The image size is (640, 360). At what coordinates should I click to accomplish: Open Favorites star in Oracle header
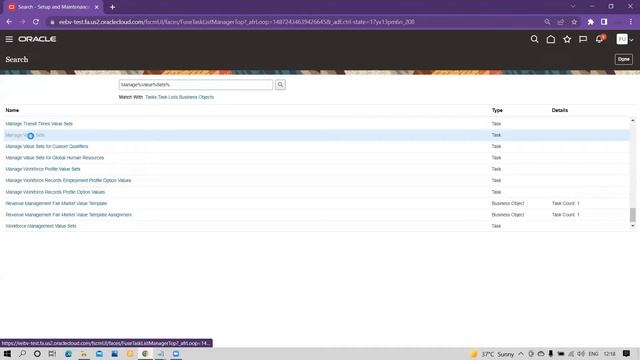(567, 39)
